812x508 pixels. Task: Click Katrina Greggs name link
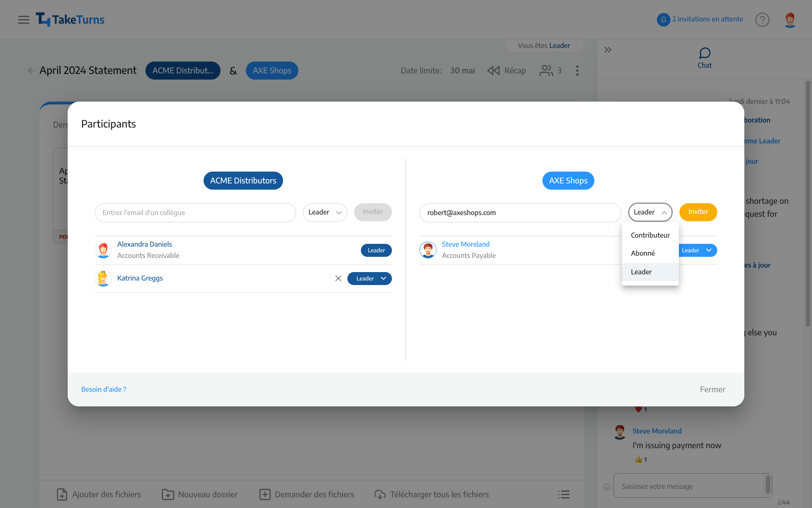click(x=140, y=278)
